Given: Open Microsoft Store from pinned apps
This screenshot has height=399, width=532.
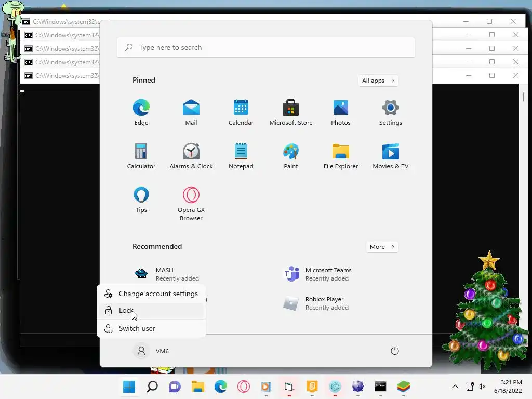Looking at the screenshot, I should (x=291, y=112).
